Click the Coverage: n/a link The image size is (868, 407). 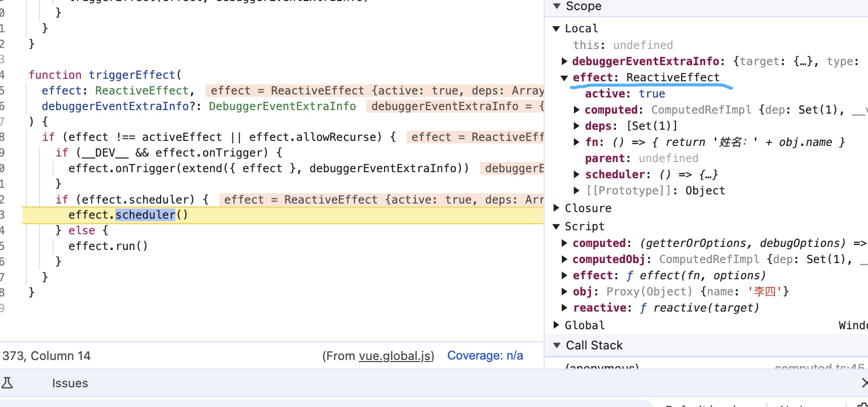(x=485, y=356)
